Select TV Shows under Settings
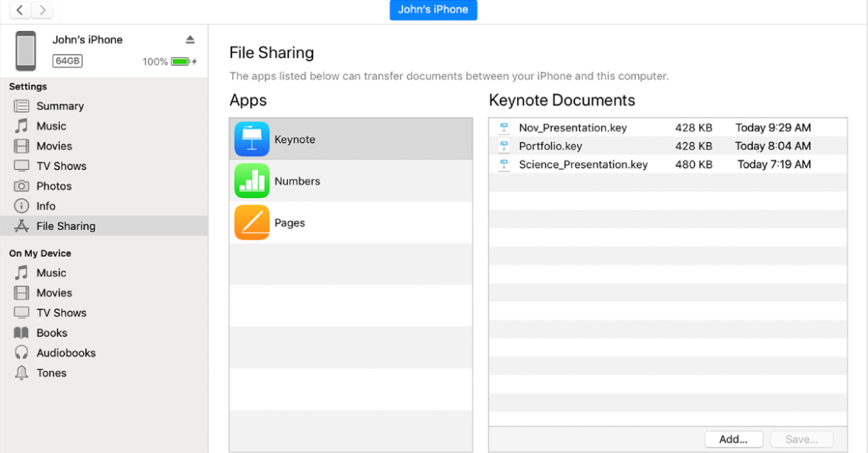Screen dimensions: 868x453 [x=60, y=165]
